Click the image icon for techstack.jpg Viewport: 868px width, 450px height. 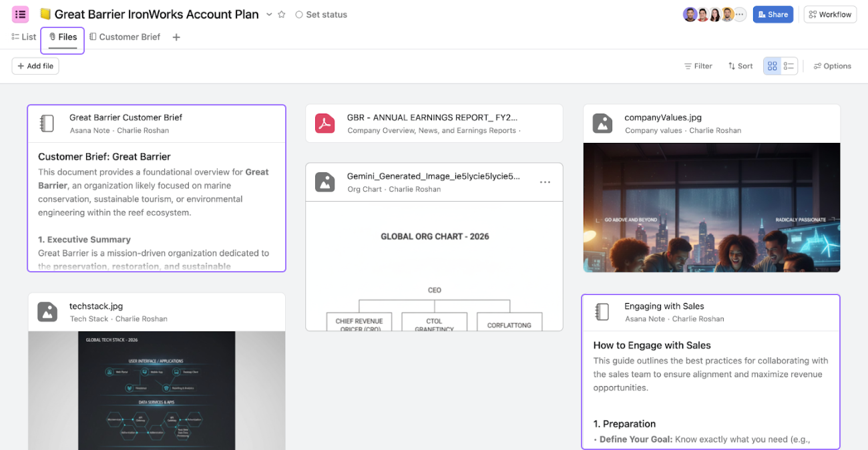pos(47,312)
